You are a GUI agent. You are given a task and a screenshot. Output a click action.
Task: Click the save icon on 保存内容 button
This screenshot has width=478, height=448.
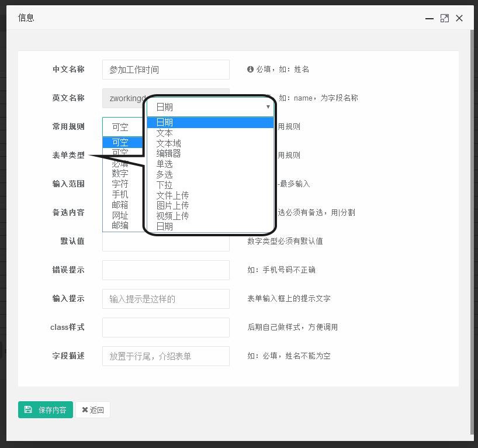28,410
